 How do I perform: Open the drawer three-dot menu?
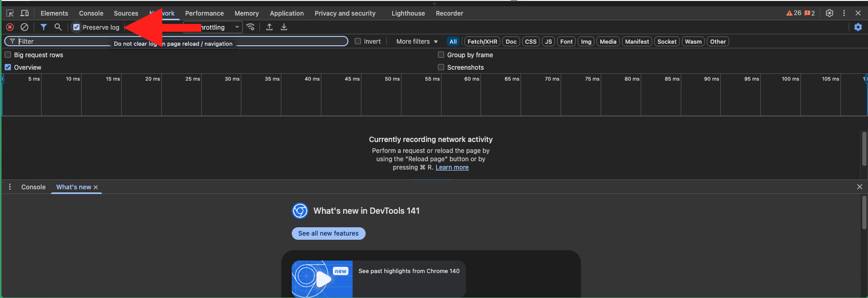tap(10, 187)
